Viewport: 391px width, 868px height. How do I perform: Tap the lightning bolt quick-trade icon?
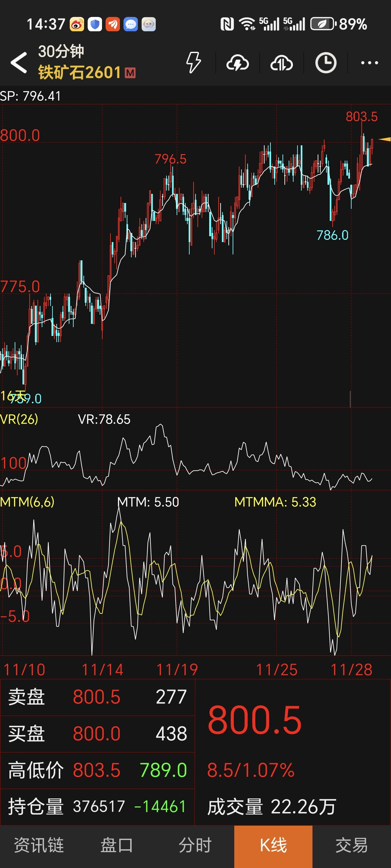[x=194, y=63]
